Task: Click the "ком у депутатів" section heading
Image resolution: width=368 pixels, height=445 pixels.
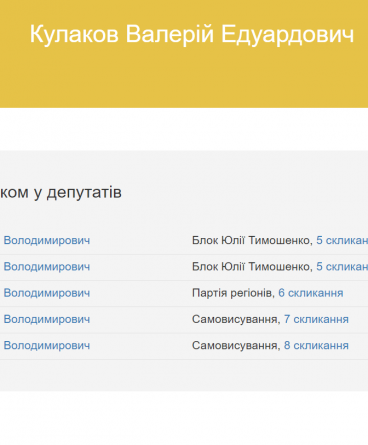Action: 61,192
